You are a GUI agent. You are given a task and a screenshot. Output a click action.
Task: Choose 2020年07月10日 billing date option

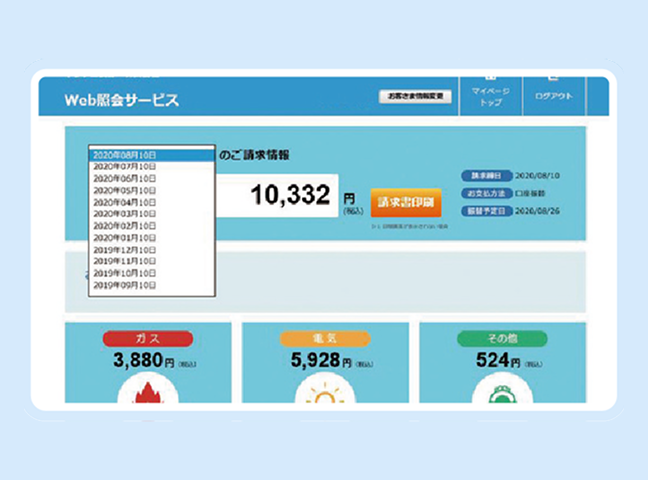tap(152, 167)
